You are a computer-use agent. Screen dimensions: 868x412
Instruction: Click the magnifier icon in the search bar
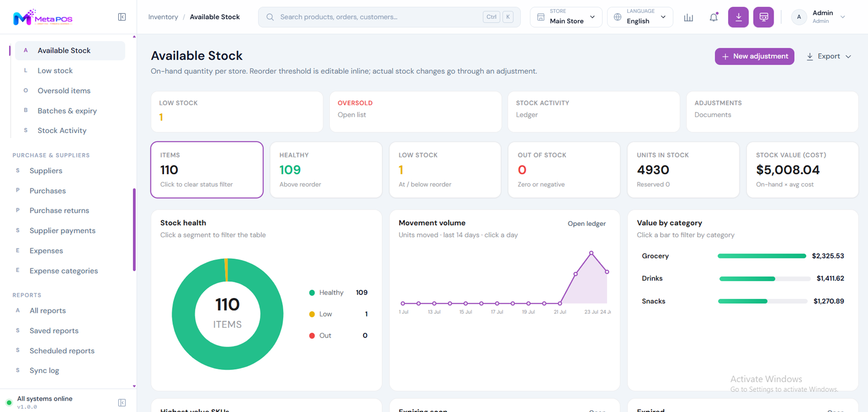pos(270,17)
